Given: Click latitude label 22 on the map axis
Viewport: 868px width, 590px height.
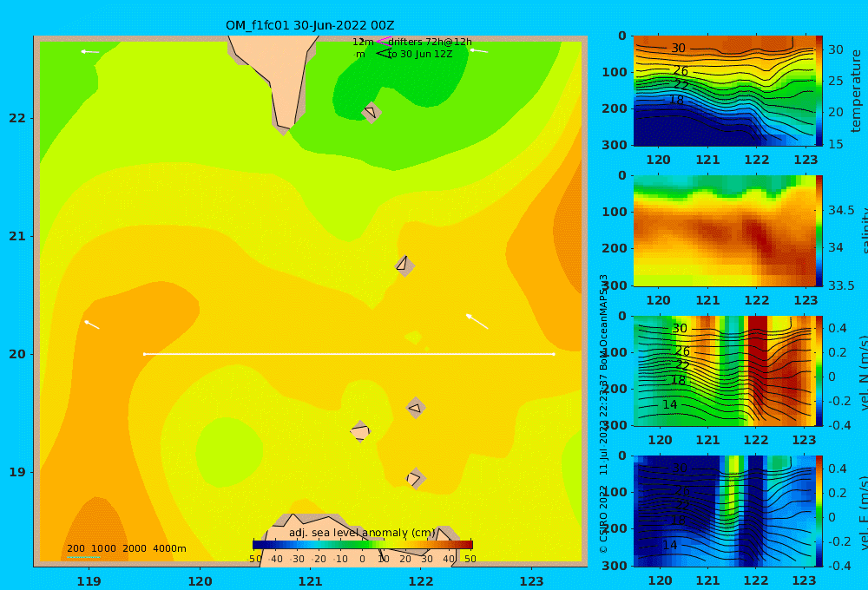Looking at the screenshot, I should [x=17, y=118].
